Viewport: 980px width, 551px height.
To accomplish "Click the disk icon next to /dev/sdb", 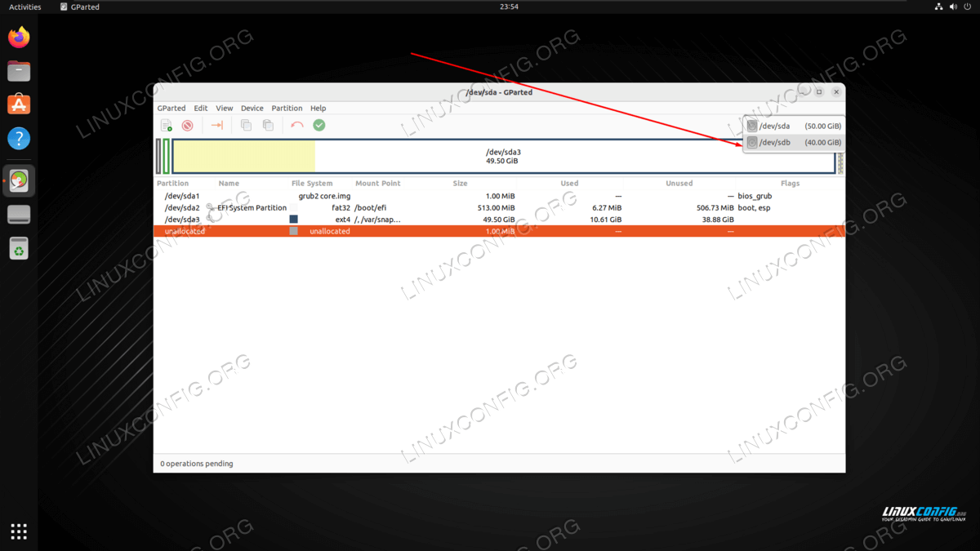I will [752, 143].
